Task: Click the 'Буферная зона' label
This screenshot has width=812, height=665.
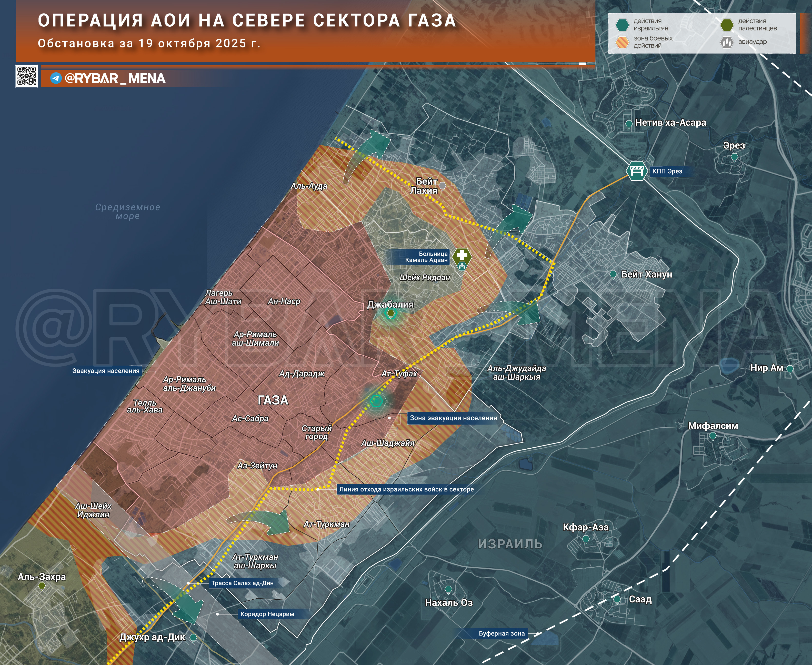Action: 501,633
